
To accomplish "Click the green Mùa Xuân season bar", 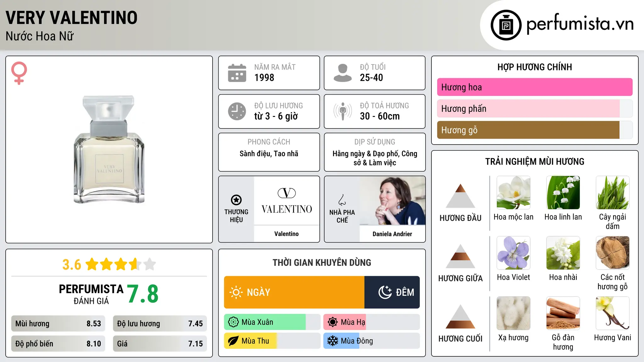I will click(272, 322).
